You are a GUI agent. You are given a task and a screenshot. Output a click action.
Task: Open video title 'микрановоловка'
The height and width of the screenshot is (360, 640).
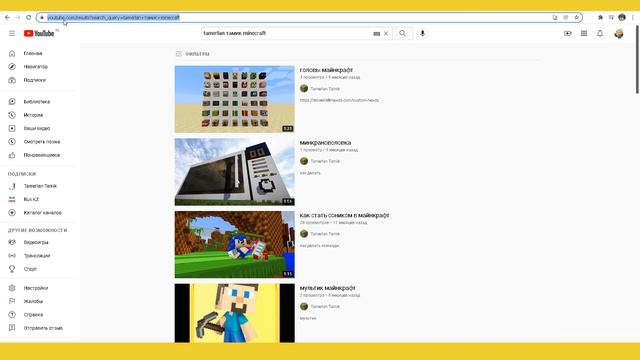pyautogui.click(x=325, y=143)
